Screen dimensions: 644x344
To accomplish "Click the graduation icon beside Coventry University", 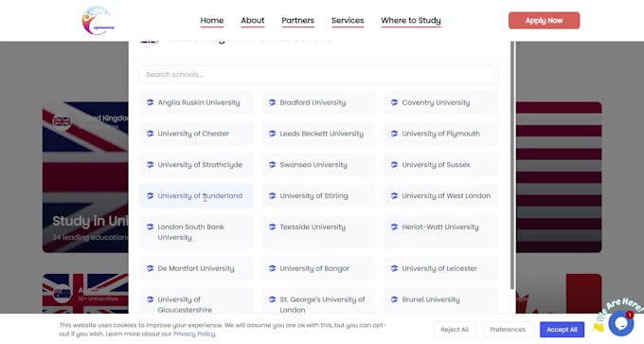I will 394,102.
